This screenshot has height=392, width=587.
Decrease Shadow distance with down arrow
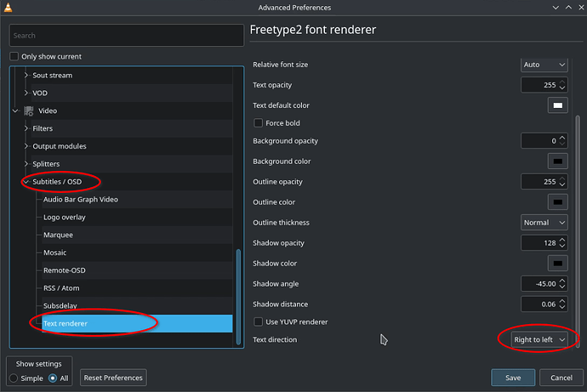pos(562,308)
